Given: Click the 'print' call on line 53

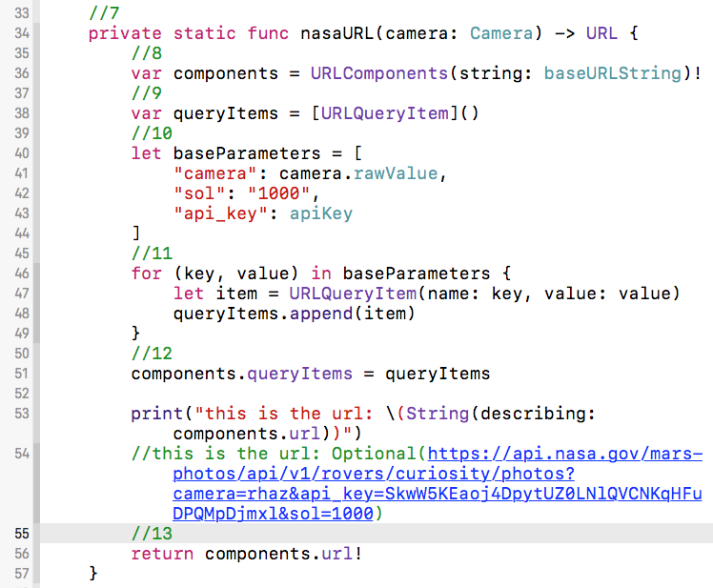Looking at the screenshot, I should pyautogui.click(x=157, y=414).
